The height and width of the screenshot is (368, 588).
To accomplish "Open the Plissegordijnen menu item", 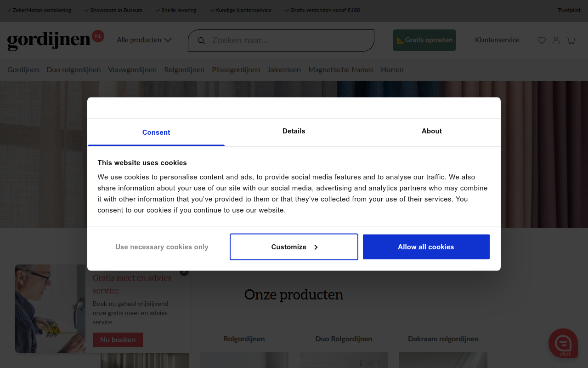I will pyautogui.click(x=236, y=70).
